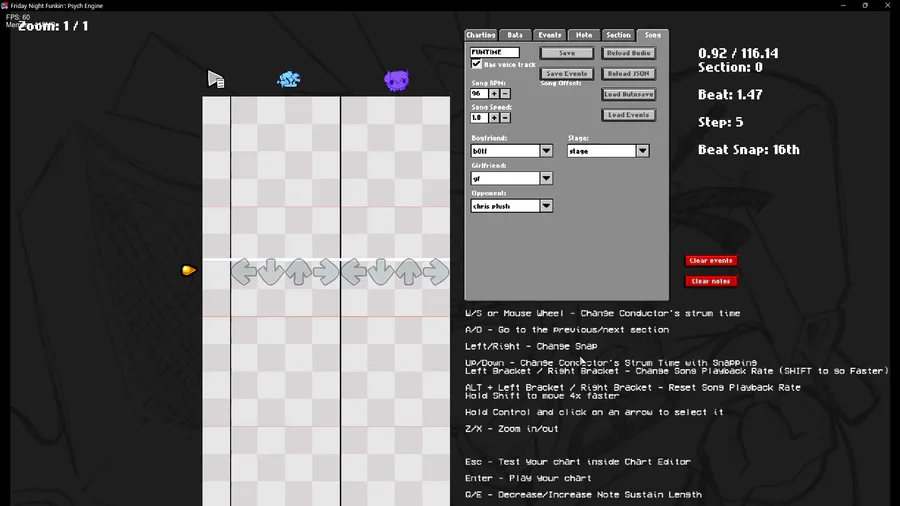
Task: Restore down the Psych Engine window
Action: click(865, 5)
